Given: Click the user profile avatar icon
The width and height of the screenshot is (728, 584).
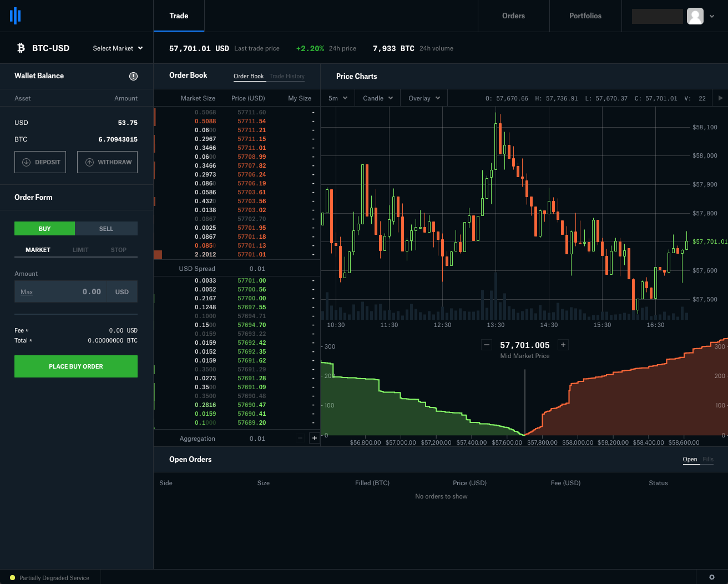Looking at the screenshot, I should tap(695, 16).
